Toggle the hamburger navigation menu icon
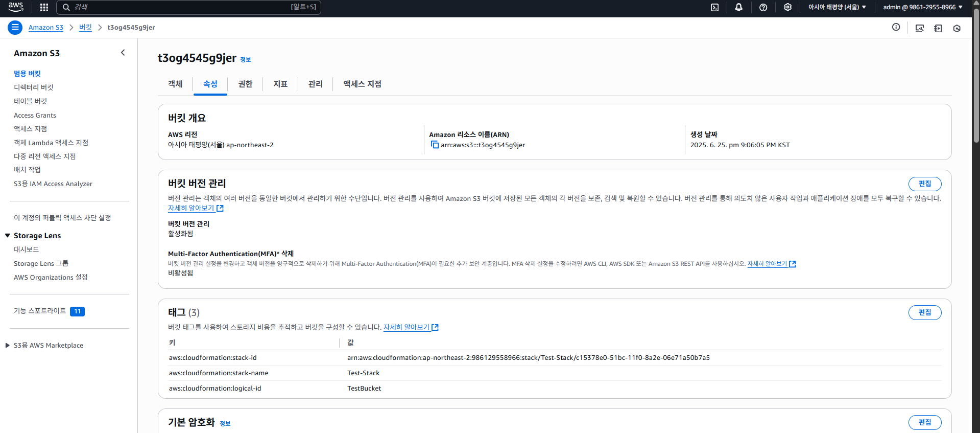The height and width of the screenshot is (433, 980). (x=15, y=28)
